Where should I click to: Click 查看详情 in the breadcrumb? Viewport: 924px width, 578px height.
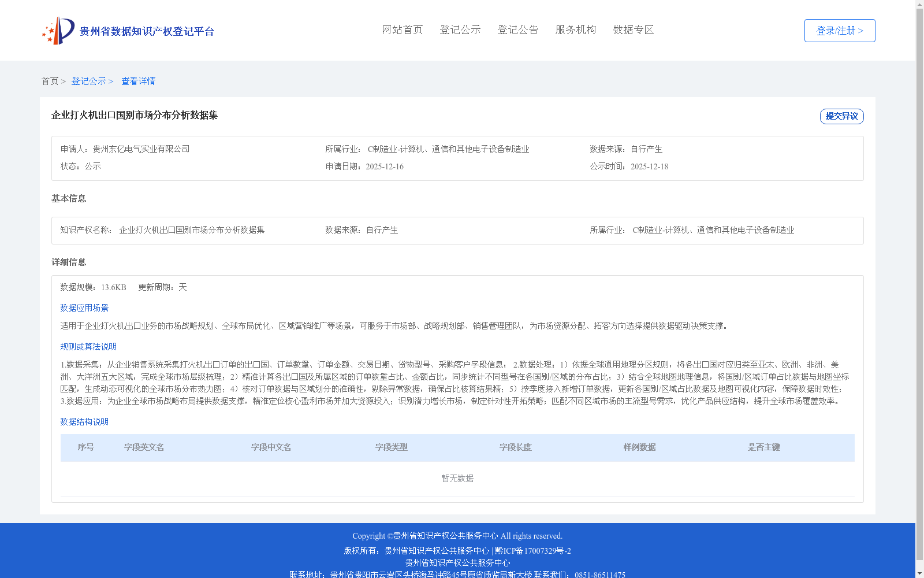138,81
